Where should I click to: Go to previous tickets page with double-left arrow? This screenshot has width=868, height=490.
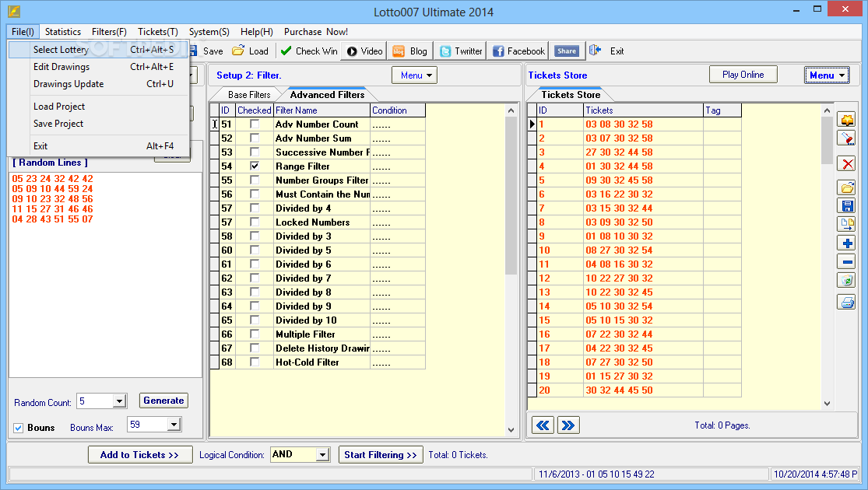tap(543, 425)
